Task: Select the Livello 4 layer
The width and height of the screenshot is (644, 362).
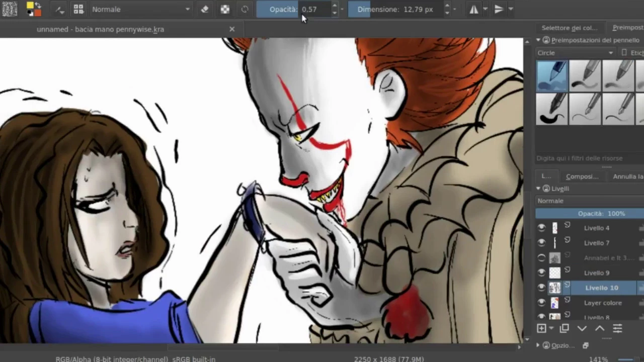Action: 596,228
